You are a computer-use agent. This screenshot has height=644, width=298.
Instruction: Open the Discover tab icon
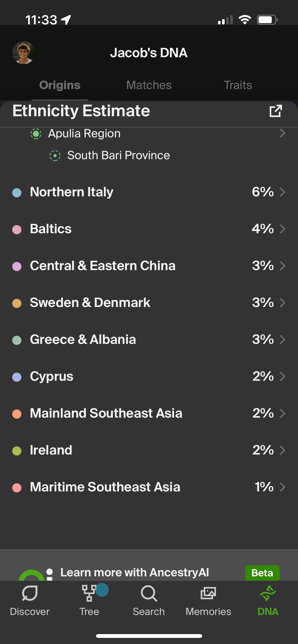pyautogui.click(x=30, y=594)
